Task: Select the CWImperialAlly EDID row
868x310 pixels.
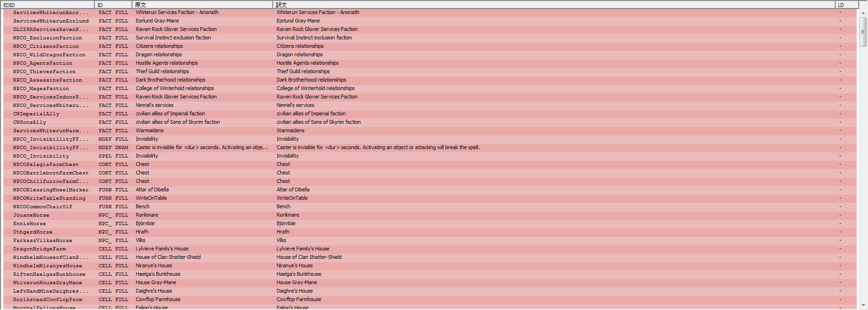Action: pyautogui.click(x=430, y=114)
